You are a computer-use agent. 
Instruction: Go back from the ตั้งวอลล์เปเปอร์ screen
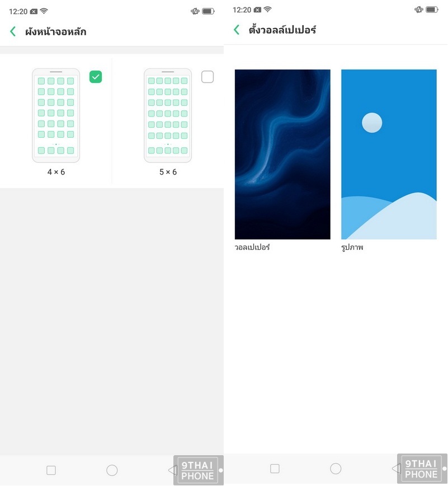click(237, 30)
